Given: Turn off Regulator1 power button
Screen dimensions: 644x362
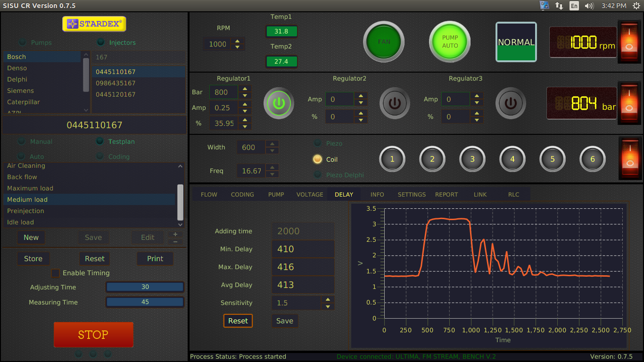Looking at the screenshot, I should [279, 103].
